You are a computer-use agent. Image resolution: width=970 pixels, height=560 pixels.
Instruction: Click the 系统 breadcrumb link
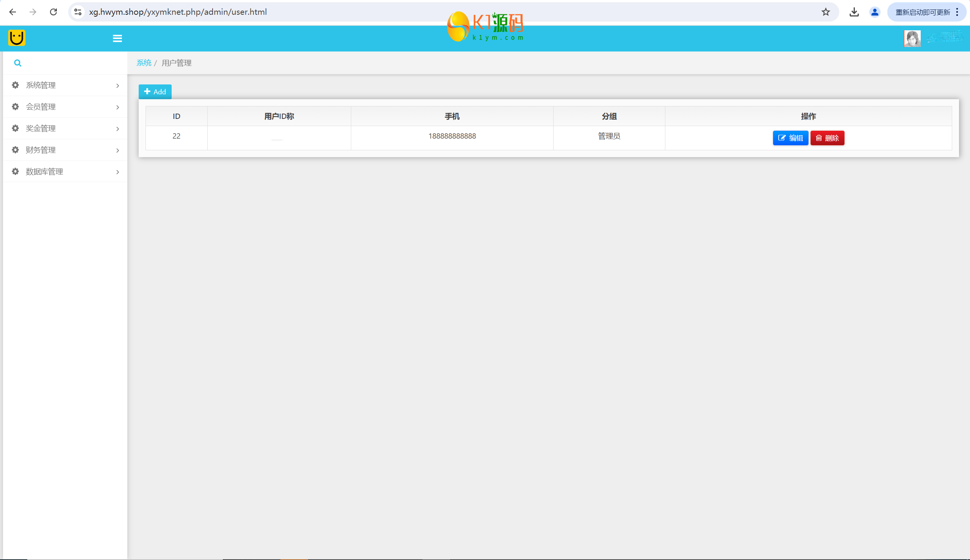pos(144,63)
